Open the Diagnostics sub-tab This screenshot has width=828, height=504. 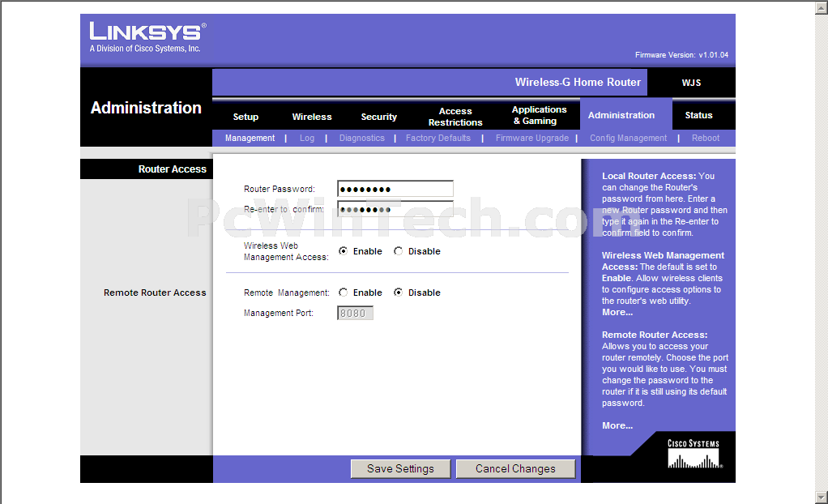tap(361, 138)
